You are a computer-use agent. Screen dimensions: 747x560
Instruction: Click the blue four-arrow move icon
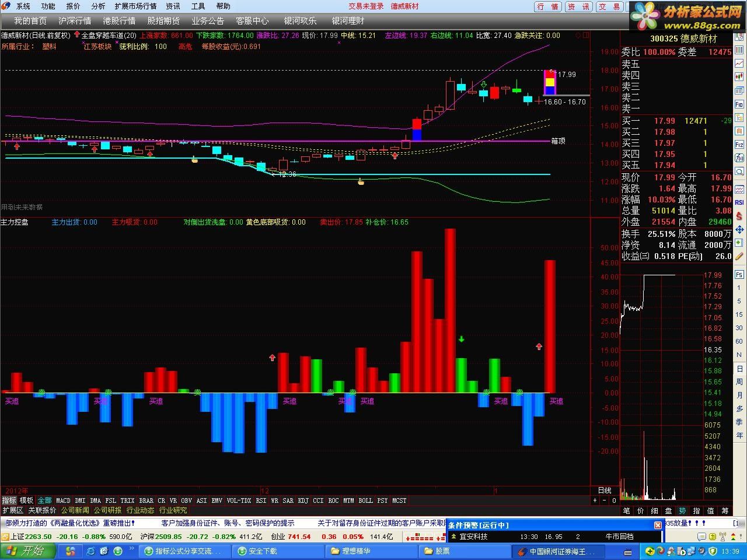tap(739, 230)
